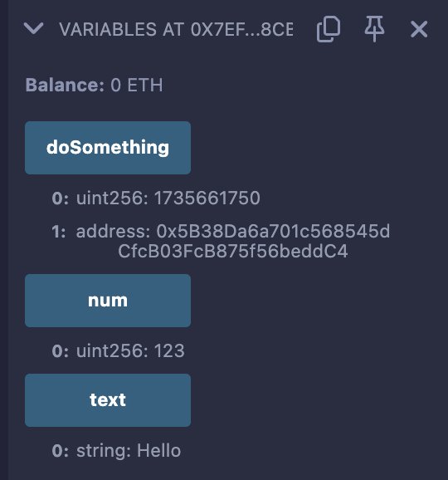448x480 pixels.
Task: Click the index label 1: before address
Action: [x=59, y=231]
